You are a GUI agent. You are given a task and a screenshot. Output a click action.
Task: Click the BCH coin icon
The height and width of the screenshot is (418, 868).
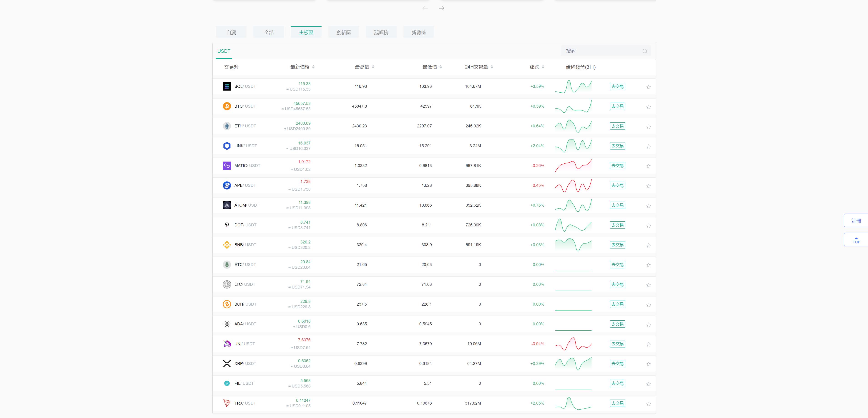pyautogui.click(x=227, y=304)
